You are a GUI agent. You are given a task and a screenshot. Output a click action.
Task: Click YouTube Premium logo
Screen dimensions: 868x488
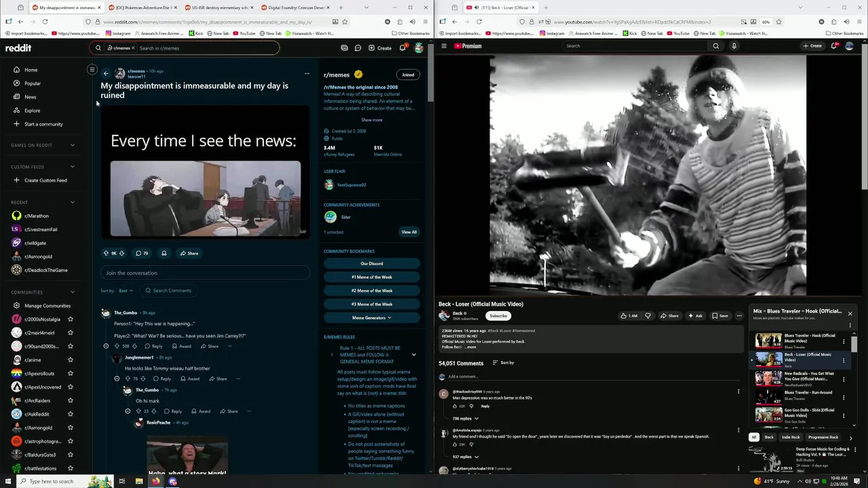coord(468,46)
